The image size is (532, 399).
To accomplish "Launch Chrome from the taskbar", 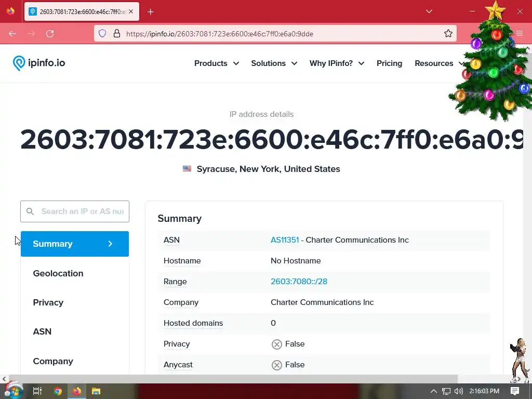I will point(58,391).
